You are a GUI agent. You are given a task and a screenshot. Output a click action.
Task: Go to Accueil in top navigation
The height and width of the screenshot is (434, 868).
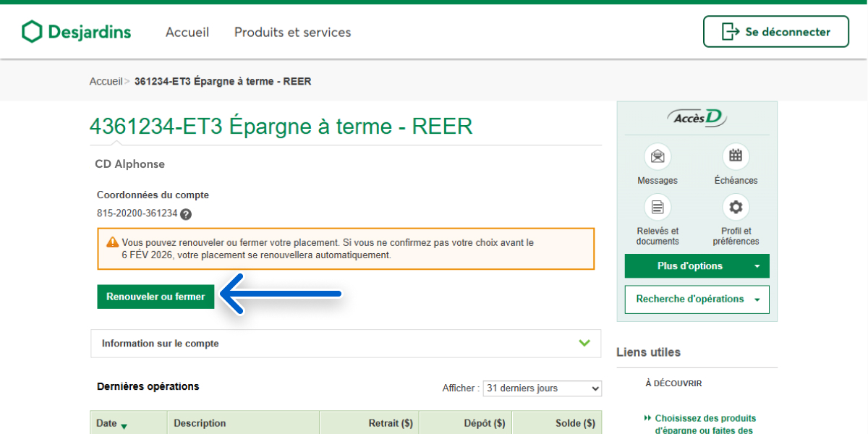[187, 33]
